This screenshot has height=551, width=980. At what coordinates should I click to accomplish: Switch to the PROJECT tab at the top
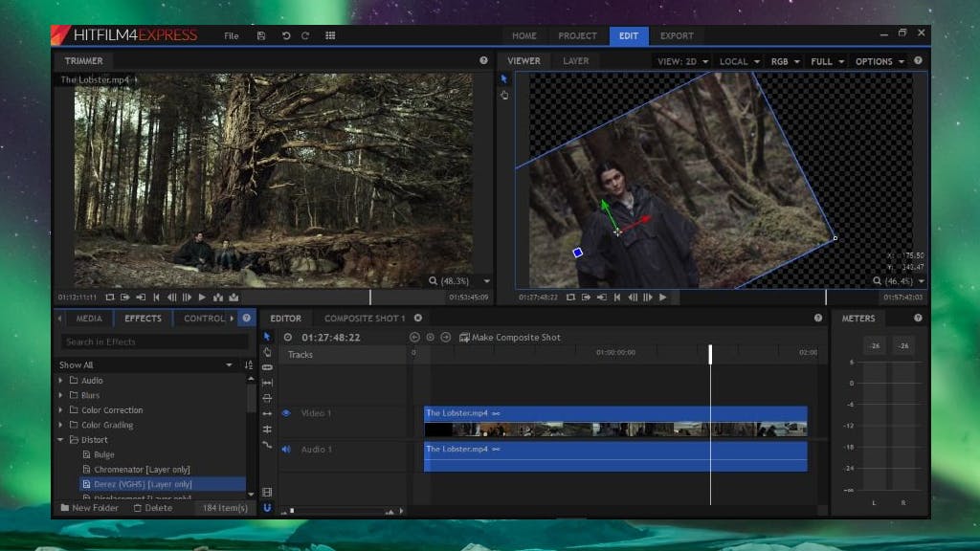[x=577, y=35]
